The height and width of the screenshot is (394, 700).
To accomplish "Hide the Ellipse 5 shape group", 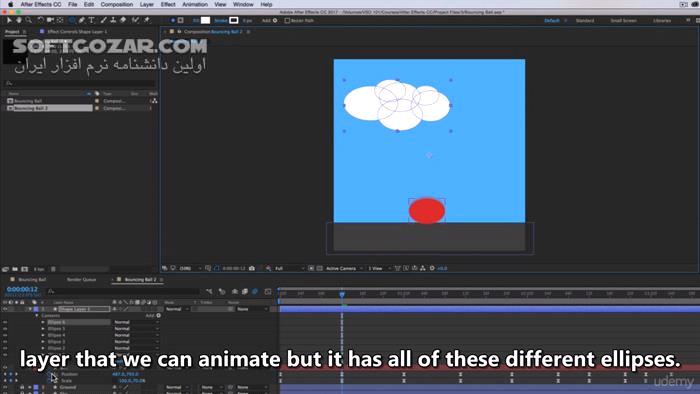I will (x=5, y=329).
